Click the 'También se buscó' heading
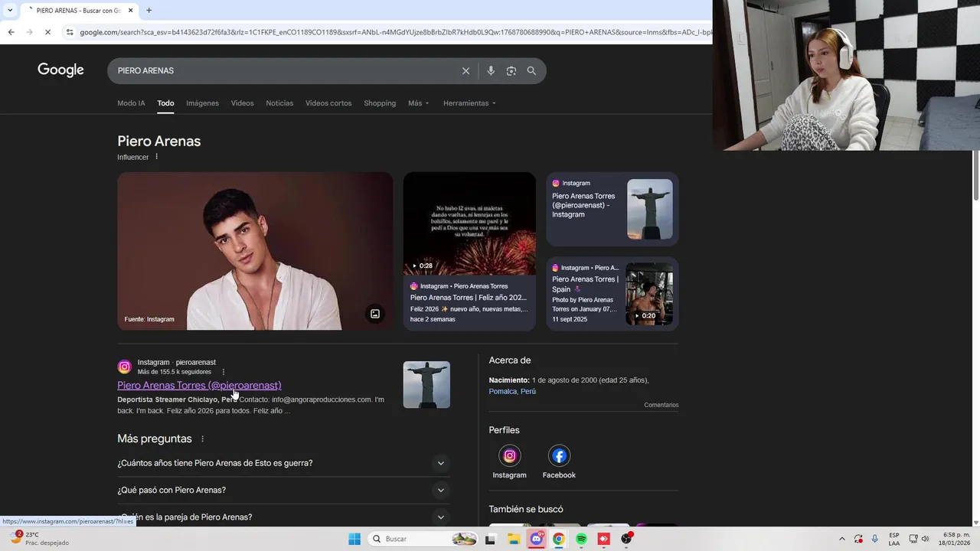This screenshot has height=551, width=980. click(526, 509)
